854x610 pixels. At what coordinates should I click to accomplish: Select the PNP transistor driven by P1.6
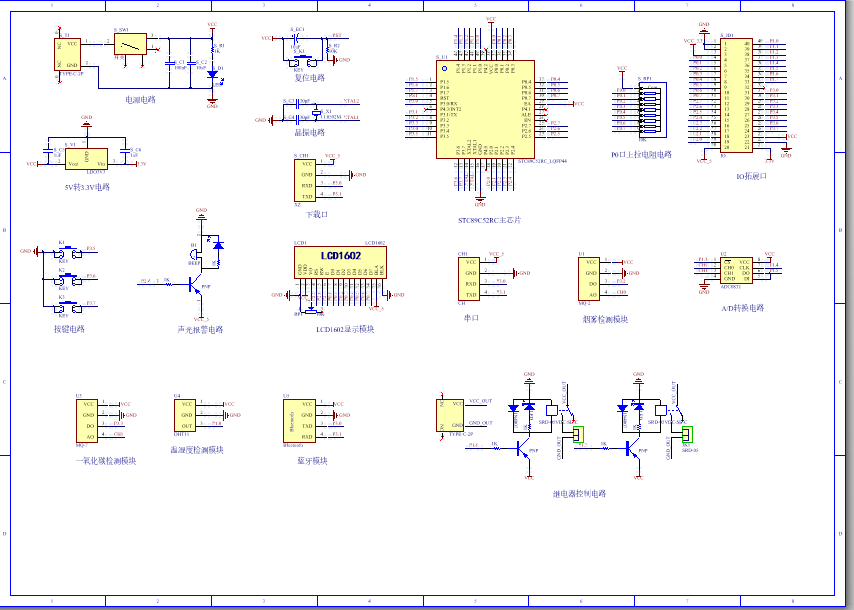coord(524,448)
